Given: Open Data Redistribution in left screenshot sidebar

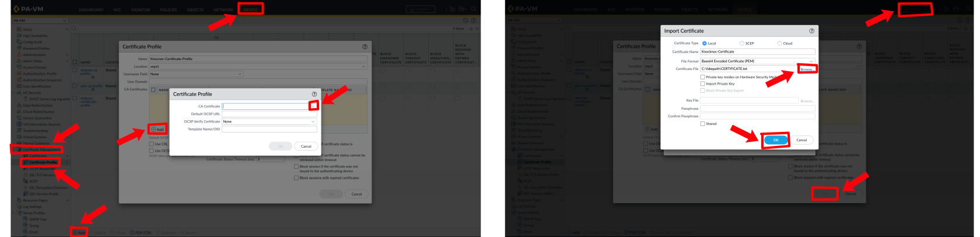Looking at the screenshot, I should 38,106.
